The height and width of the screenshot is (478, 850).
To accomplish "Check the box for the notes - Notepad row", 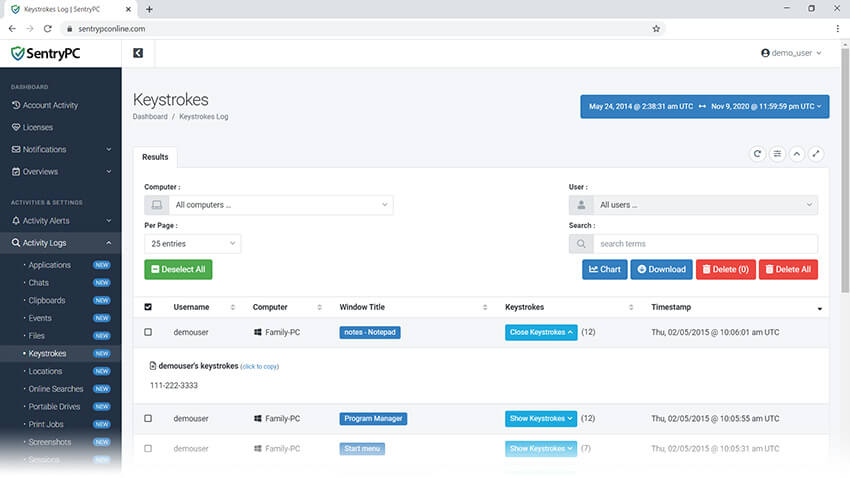I will click(x=149, y=332).
